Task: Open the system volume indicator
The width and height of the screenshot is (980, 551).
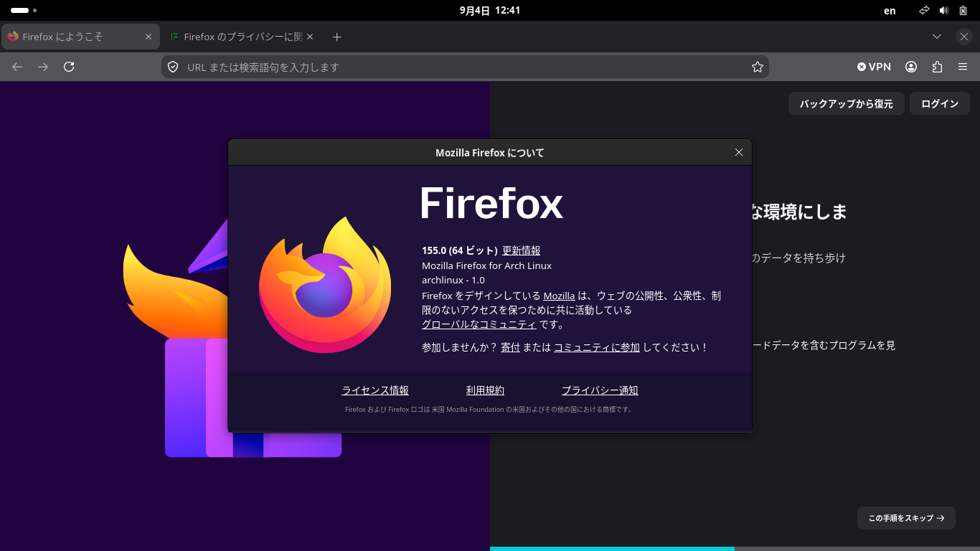Action: 944,11
